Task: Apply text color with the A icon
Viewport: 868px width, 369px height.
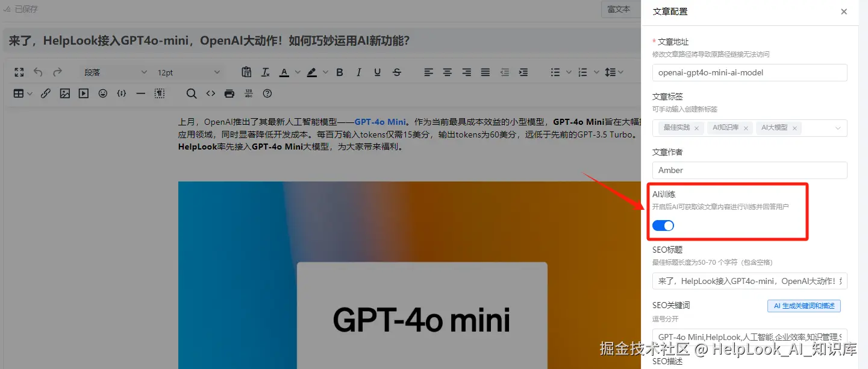Action: (x=284, y=72)
